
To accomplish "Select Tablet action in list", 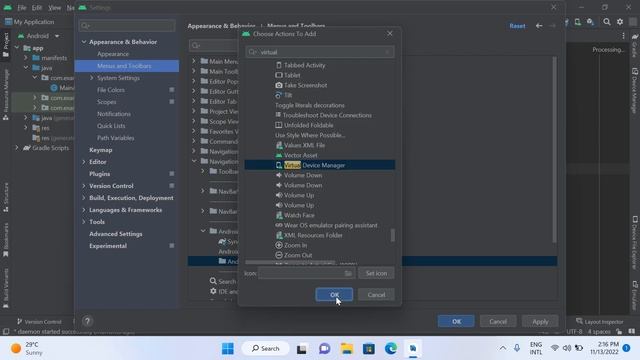I will pyautogui.click(x=292, y=75).
